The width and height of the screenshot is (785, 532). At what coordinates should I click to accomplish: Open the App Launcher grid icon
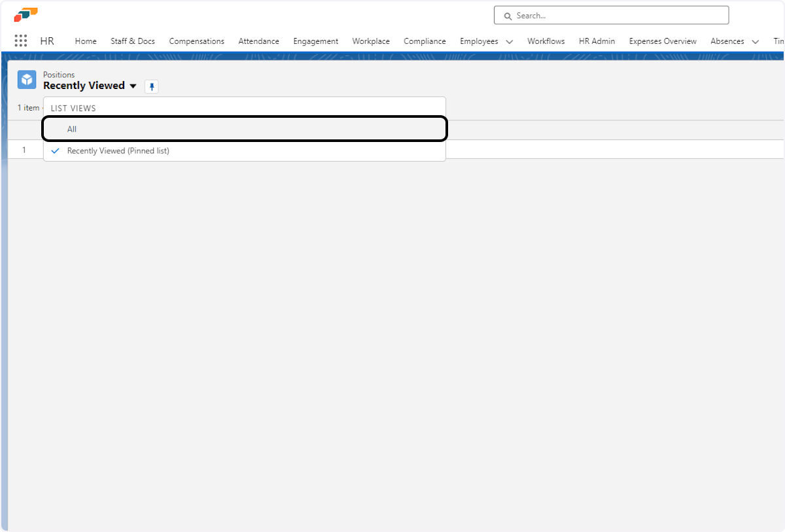(21, 41)
